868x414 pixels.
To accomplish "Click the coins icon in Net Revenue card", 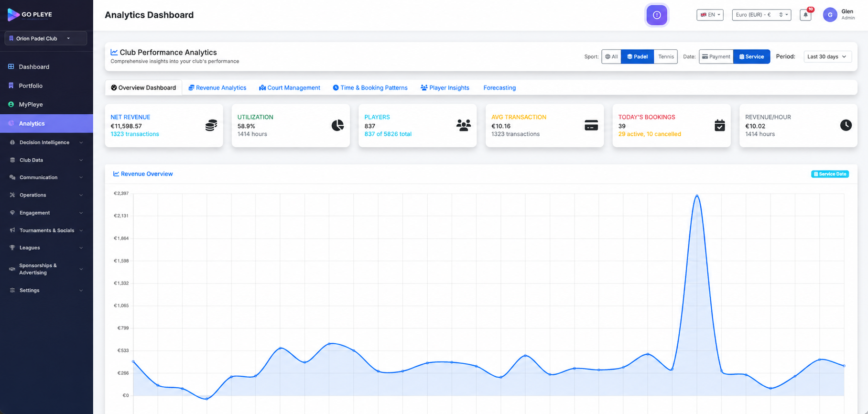I will [x=211, y=125].
